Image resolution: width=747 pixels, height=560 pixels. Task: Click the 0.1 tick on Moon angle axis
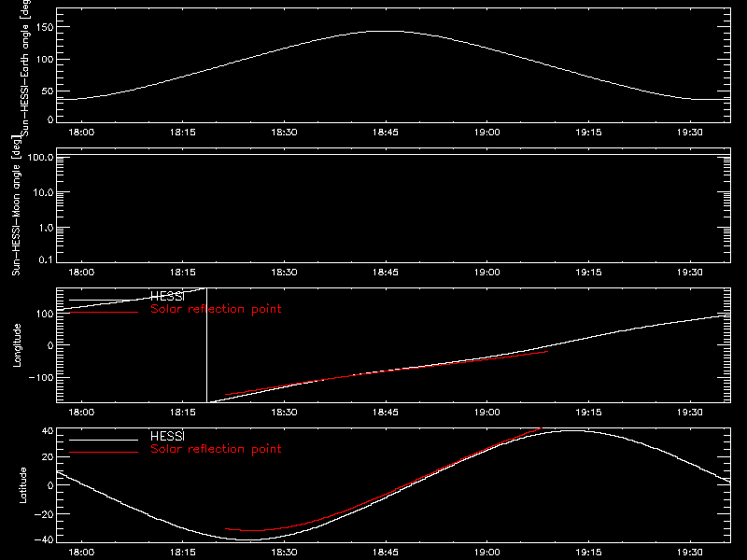(x=46, y=259)
